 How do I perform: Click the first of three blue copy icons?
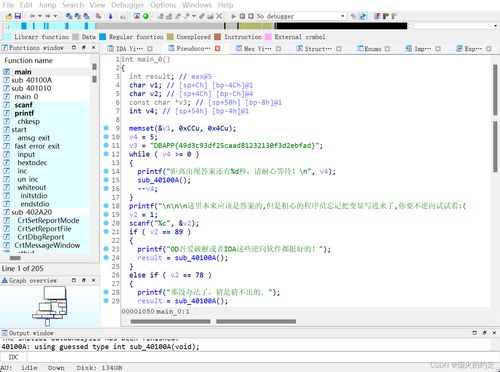click(69, 16)
